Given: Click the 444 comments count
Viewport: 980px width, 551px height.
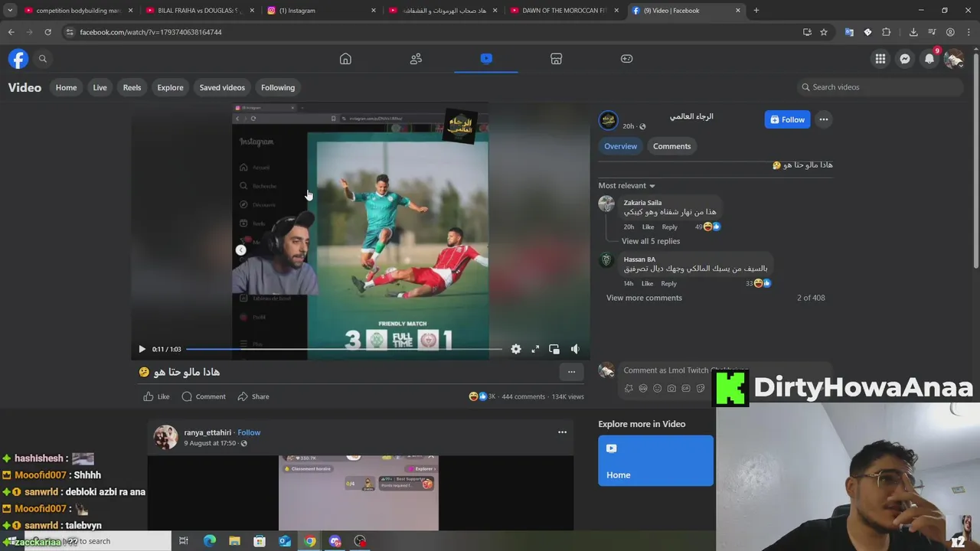Looking at the screenshot, I should (x=524, y=396).
